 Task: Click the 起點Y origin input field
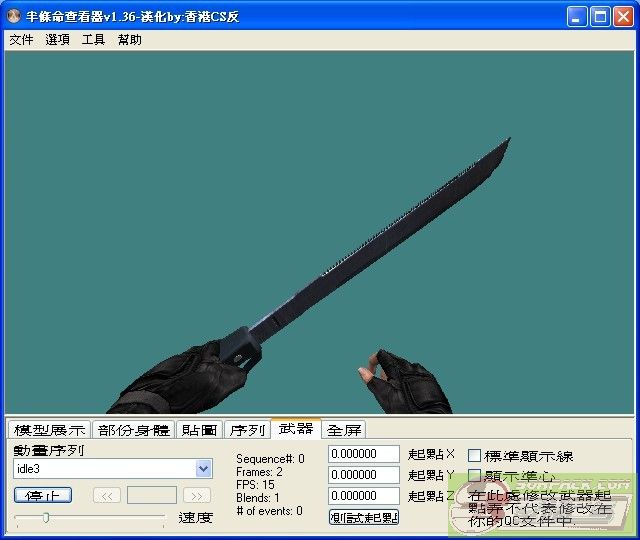364,475
